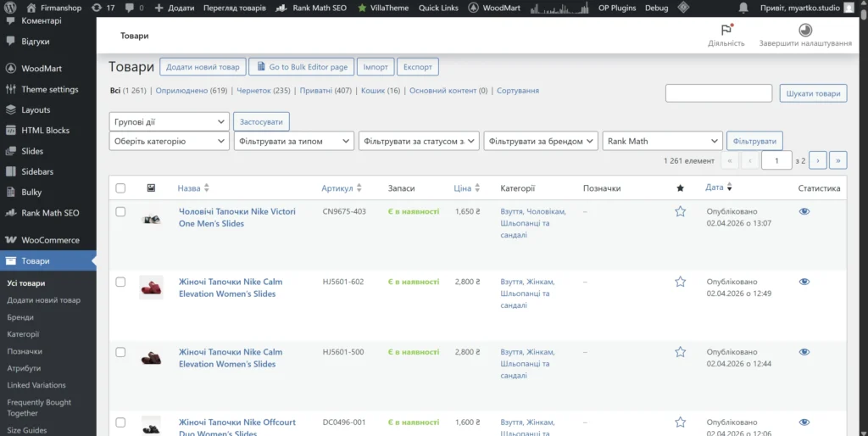This screenshot has width=868, height=436.
Task: Check the box for product HJ5601-500
Action: [120, 352]
